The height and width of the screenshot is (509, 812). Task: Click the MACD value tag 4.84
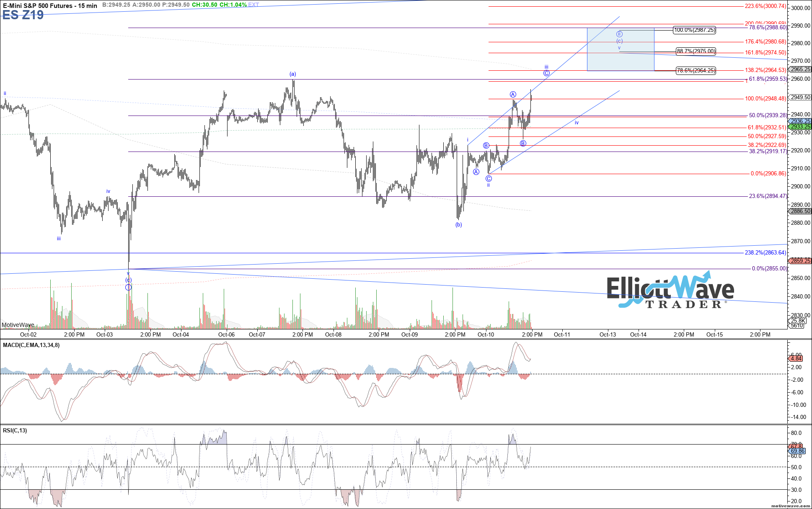(796, 358)
